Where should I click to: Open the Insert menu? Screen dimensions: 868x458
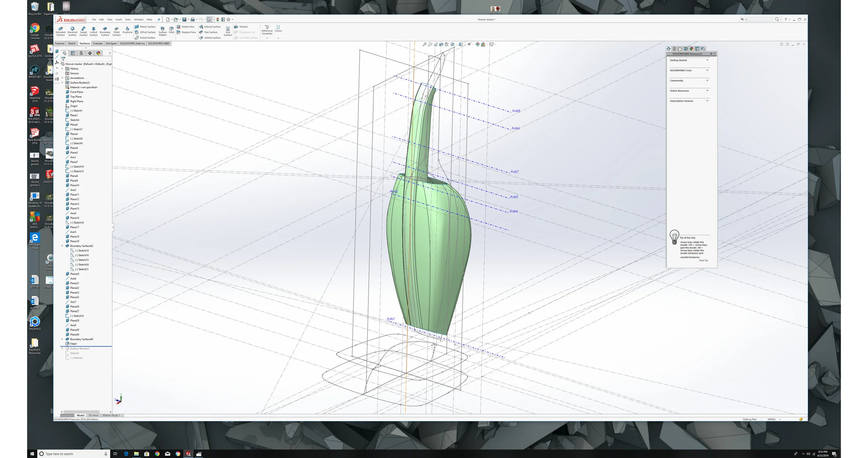click(x=119, y=19)
